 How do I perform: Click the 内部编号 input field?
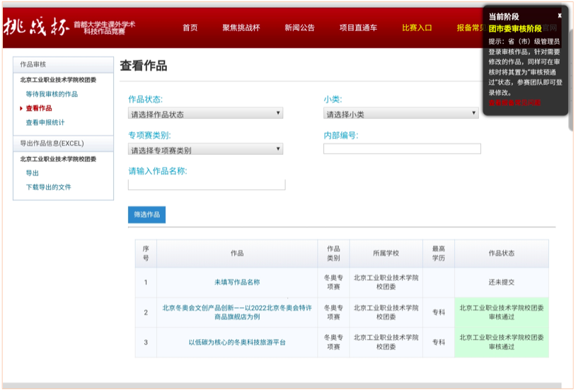402,149
